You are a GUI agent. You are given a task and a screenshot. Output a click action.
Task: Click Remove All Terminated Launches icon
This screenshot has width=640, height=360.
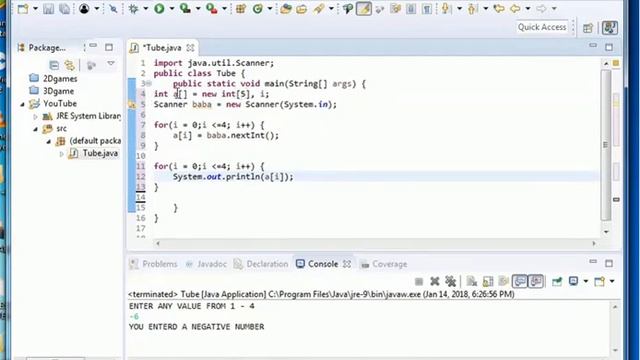pyautogui.click(x=450, y=281)
